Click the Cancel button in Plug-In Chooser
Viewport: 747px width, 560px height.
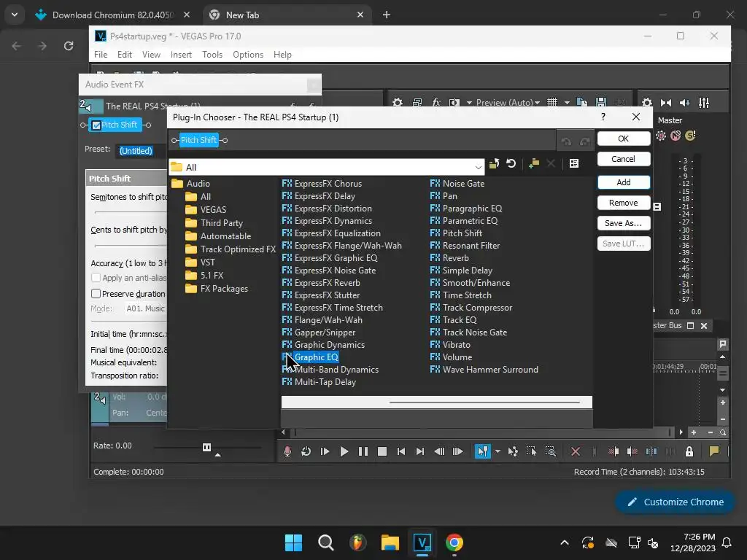(x=624, y=159)
